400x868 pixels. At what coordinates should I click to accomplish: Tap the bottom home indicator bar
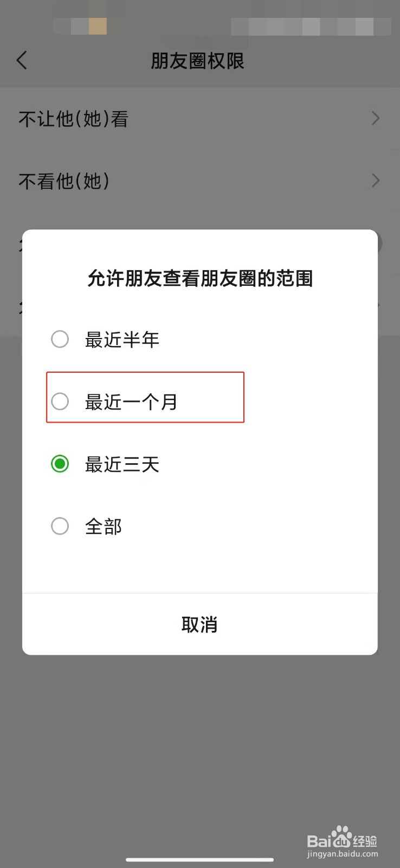click(x=200, y=859)
